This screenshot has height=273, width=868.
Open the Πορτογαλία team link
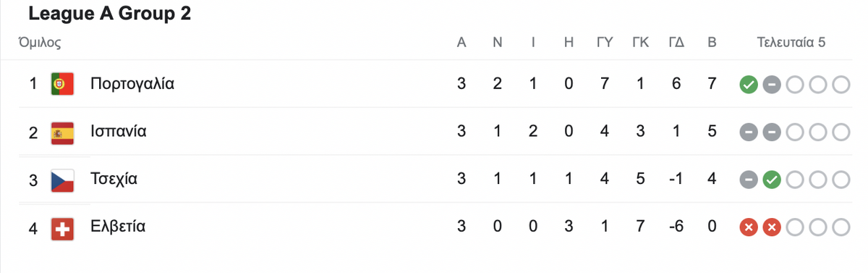[x=132, y=85]
